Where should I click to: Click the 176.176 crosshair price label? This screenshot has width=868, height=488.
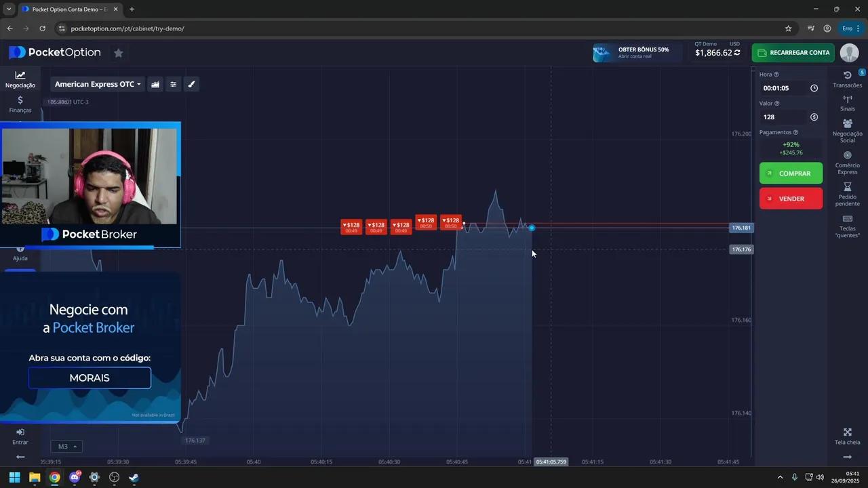(x=741, y=249)
